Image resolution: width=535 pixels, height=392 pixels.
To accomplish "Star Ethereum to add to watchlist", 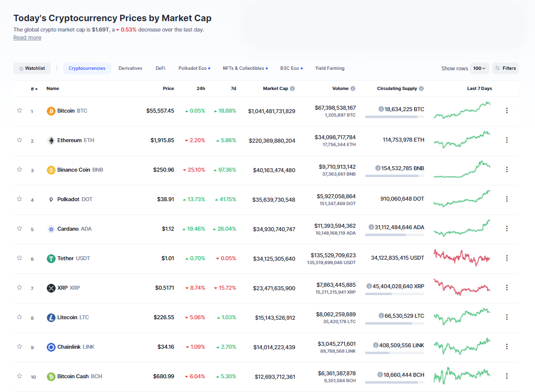I will [x=20, y=140].
